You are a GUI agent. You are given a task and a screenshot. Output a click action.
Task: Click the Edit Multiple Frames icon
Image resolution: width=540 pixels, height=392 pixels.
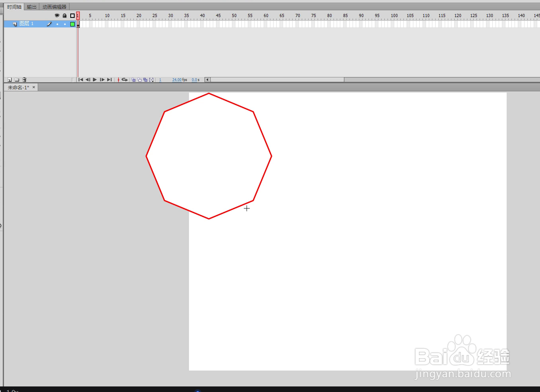click(146, 79)
